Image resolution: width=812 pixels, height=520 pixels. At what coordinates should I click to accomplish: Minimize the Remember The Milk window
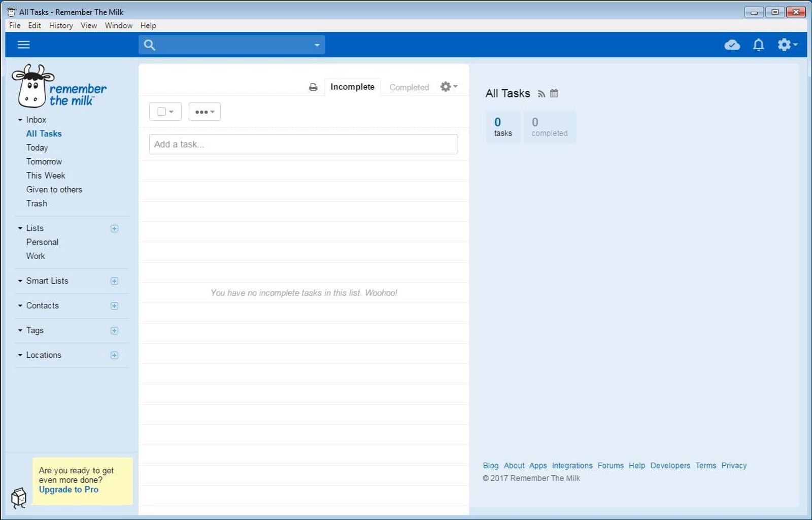[754, 12]
